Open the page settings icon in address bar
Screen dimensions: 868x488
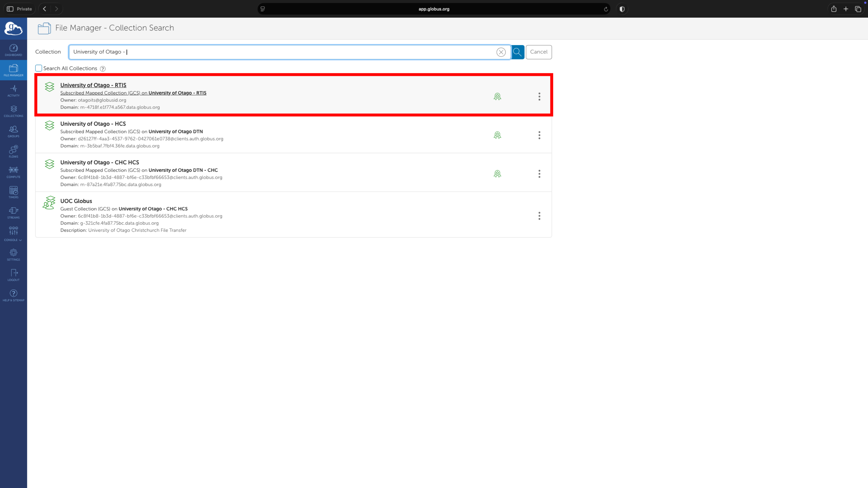(263, 9)
